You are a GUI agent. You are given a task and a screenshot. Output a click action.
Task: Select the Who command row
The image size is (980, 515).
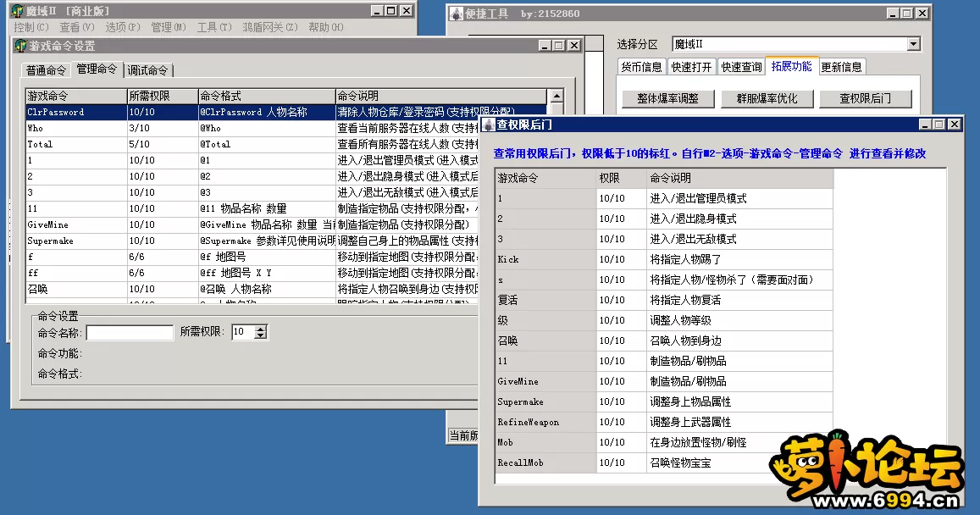tap(252, 128)
